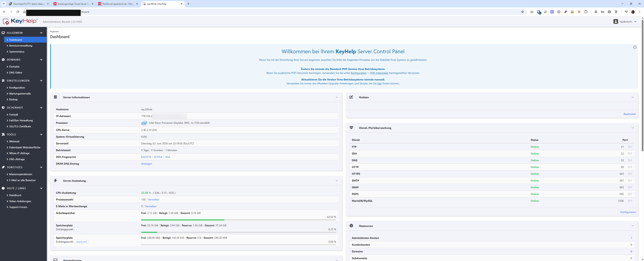Click Bearbeiten in the Notizen panel
This screenshot has height=261, width=644.
629,114
